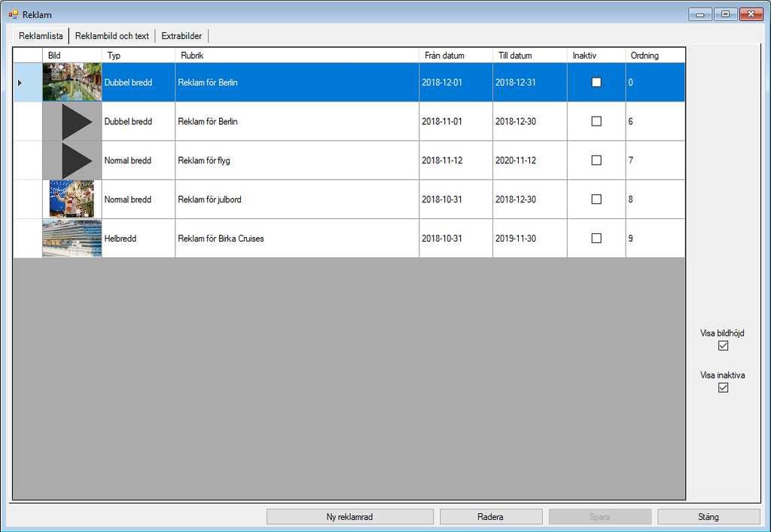This screenshot has width=771, height=532.
Task: Uncheck the Visa inaktiva checkbox
Action: pos(723,388)
